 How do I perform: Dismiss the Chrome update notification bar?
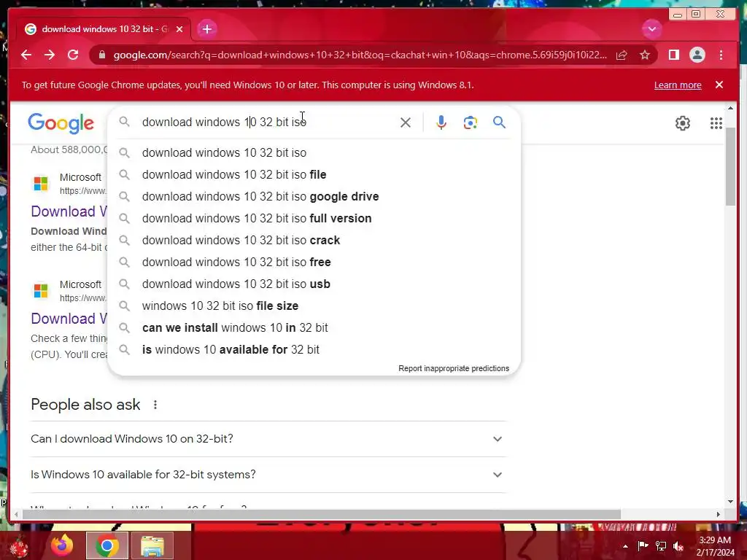click(x=719, y=85)
